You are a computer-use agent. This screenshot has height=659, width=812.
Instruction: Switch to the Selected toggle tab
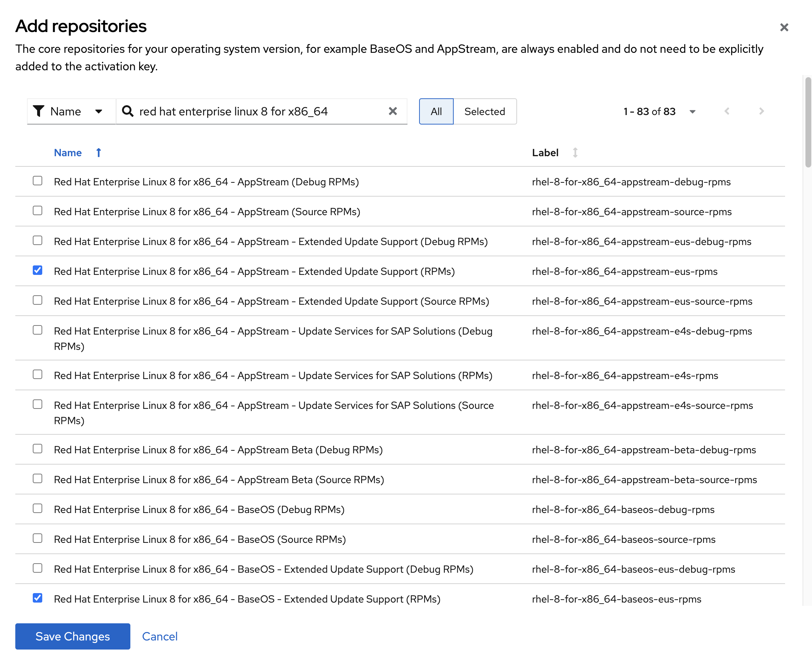click(485, 111)
